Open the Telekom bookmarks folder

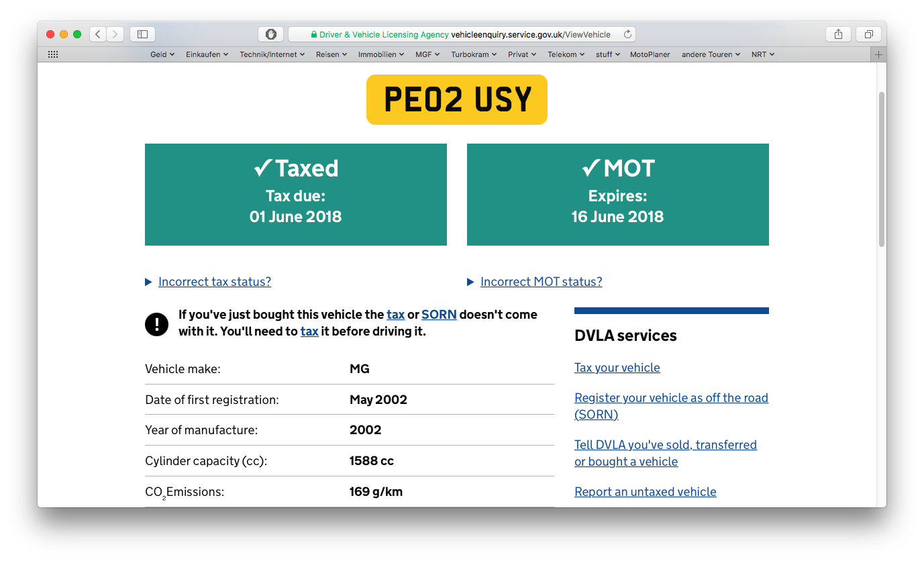566,54
